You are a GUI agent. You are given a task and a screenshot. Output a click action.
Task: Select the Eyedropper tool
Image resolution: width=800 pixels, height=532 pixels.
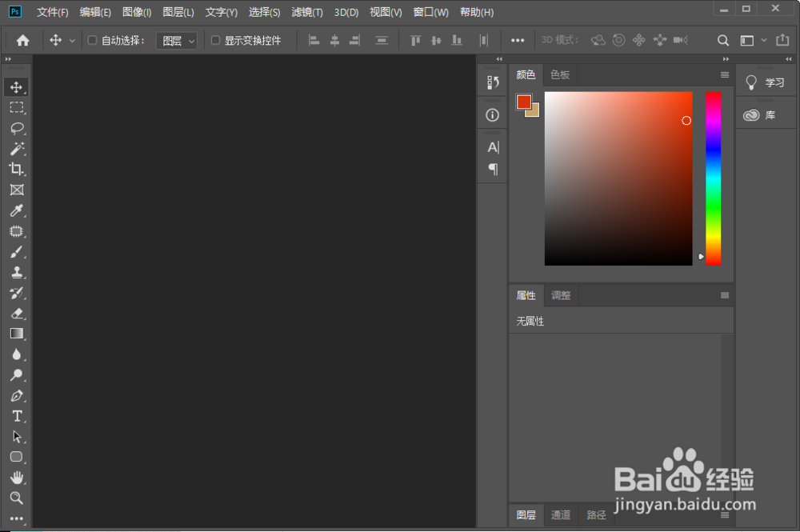(16, 210)
